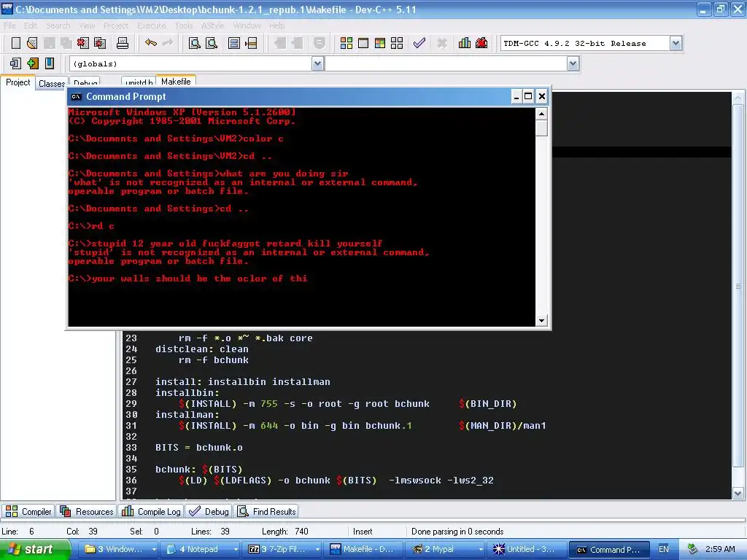
Task: Click the EN language indicator
Action: pos(663,549)
